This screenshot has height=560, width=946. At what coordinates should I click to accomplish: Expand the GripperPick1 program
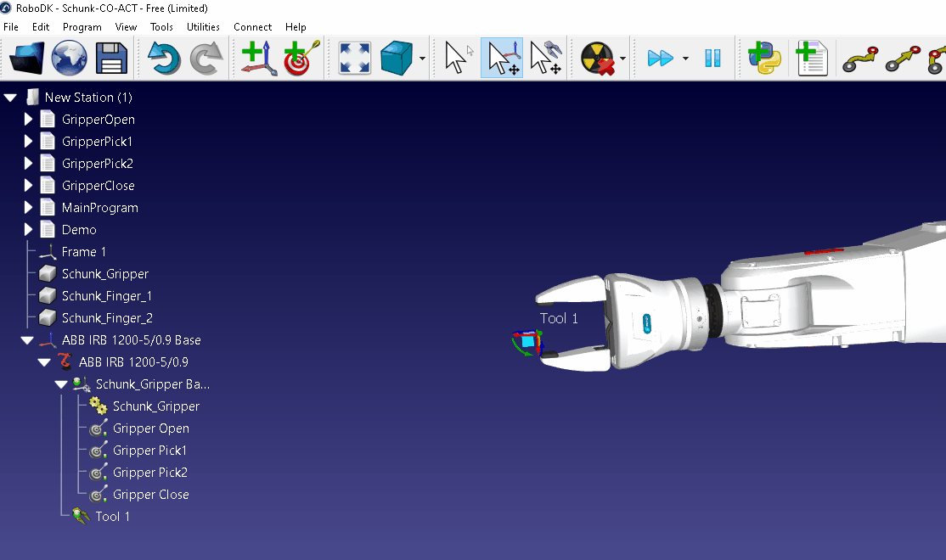click(28, 142)
